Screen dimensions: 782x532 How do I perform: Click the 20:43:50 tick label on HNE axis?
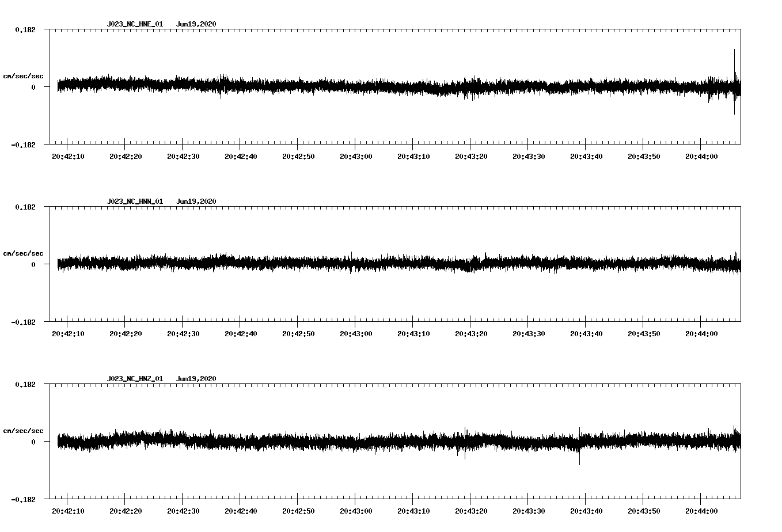(643, 156)
